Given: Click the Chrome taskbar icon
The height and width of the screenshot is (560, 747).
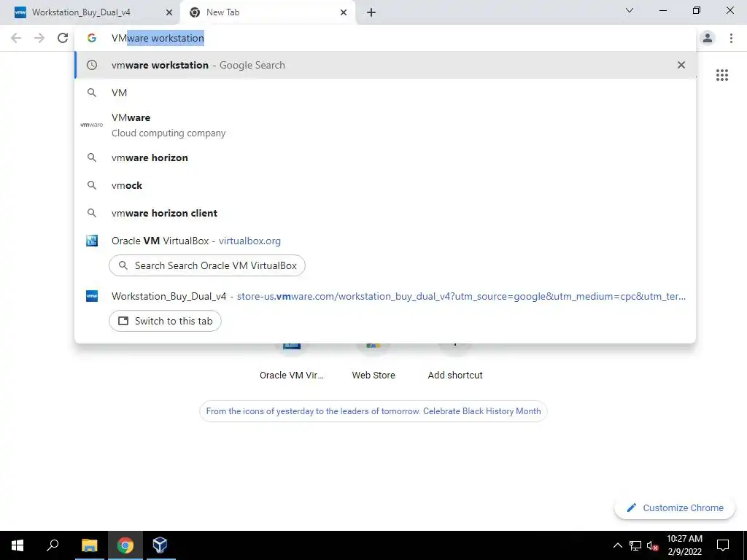Looking at the screenshot, I should (125, 545).
